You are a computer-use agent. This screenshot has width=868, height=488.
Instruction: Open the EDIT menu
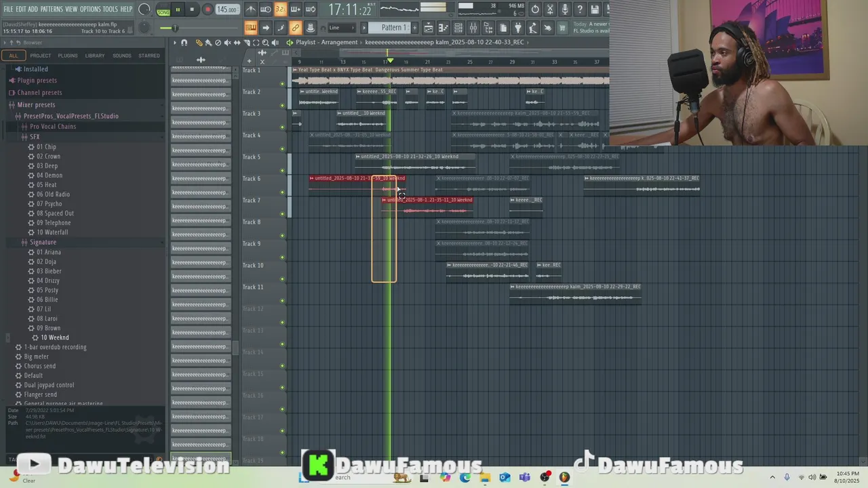click(21, 9)
